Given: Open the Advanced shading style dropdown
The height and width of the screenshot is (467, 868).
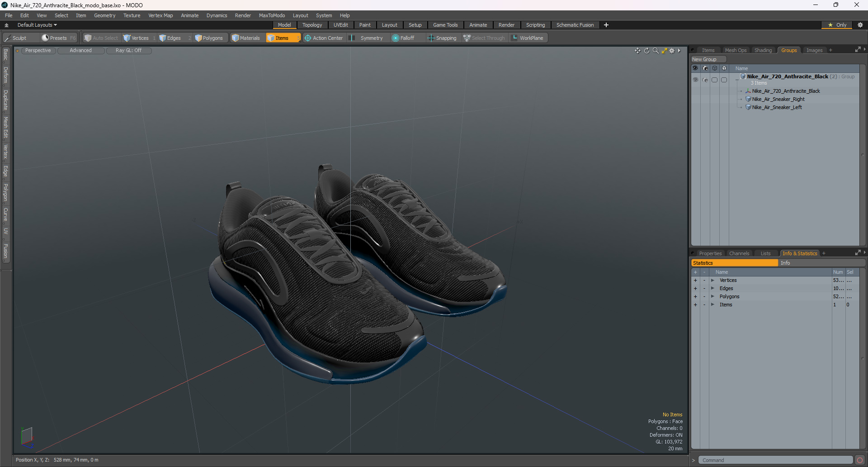Looking at the screenshot, I should 81,51.
